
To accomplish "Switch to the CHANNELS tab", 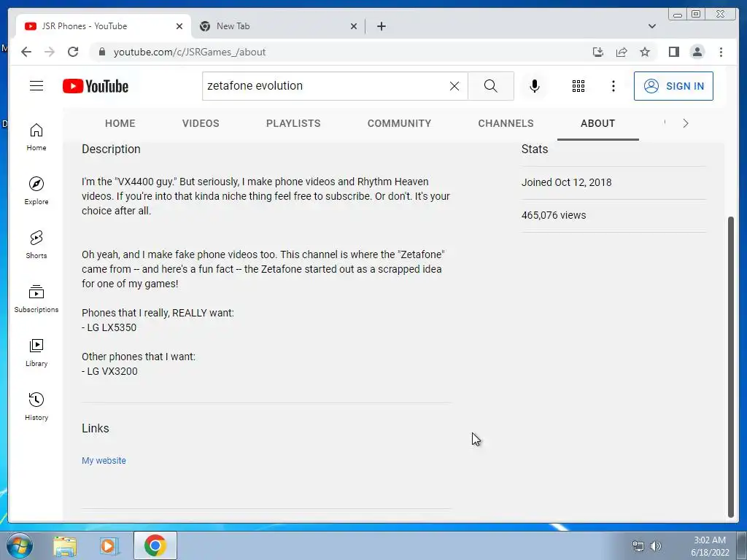I will (506, 123).
